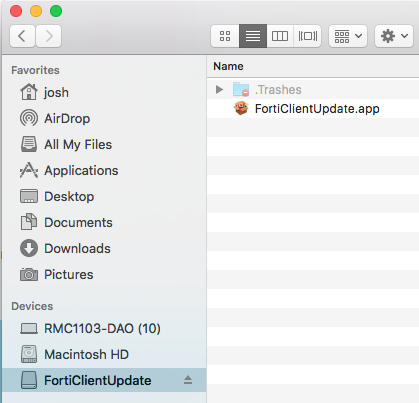The width and height of the screenshot is (419, 403).
Task: Switch to column view
Action: (x=280, y=36)
